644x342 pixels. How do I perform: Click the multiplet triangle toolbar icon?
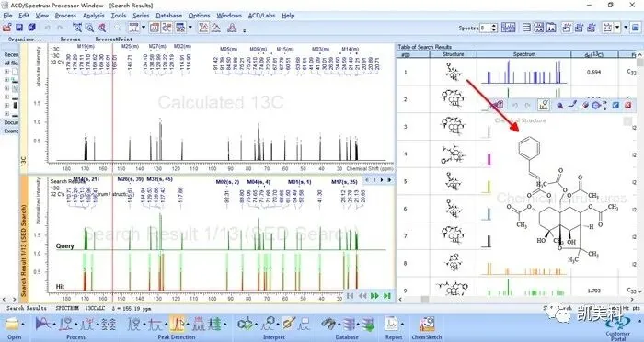(216, 28)
